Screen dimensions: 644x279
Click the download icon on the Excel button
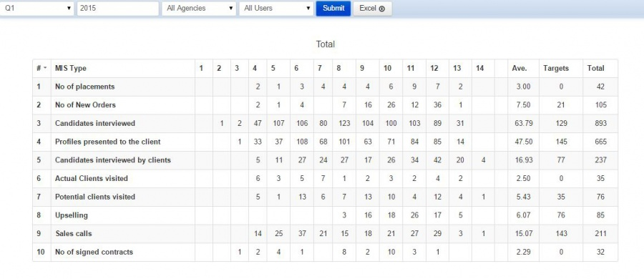(x=382, y=9)
